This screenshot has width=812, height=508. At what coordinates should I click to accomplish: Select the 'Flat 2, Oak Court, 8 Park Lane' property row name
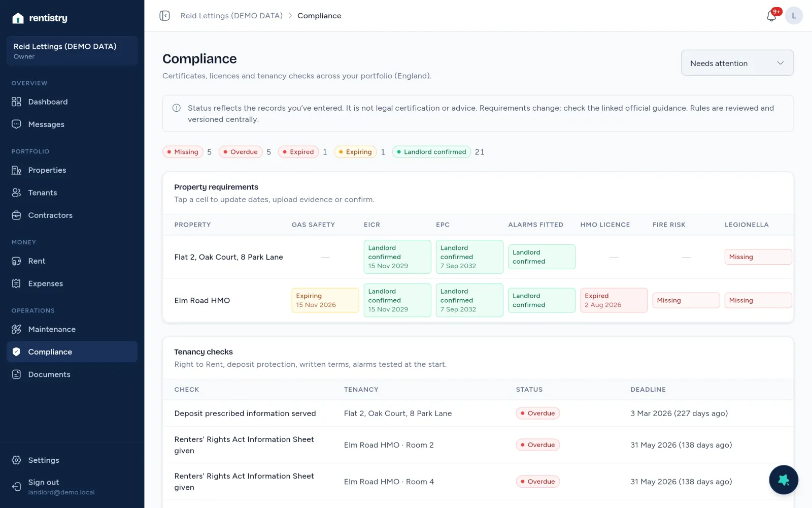(x=228, y=257)
